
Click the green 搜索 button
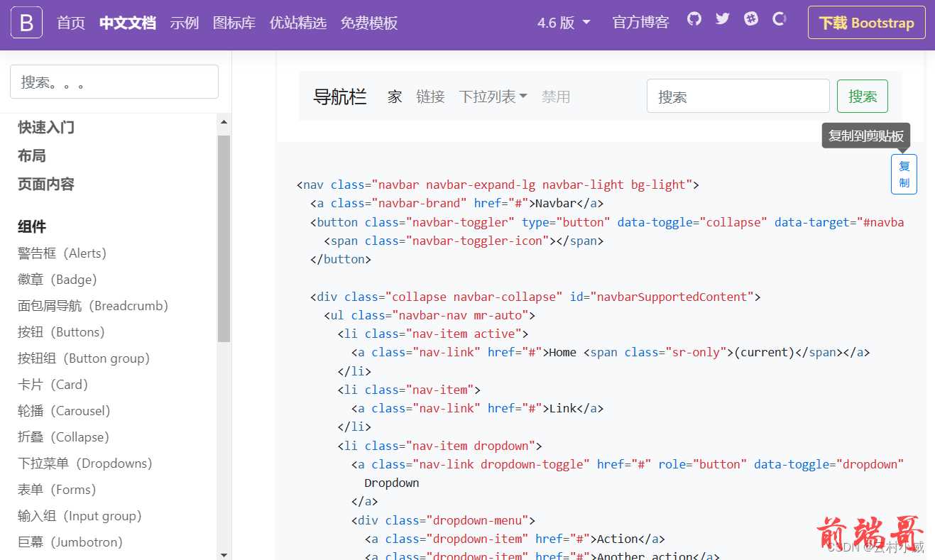click(862, 97)
